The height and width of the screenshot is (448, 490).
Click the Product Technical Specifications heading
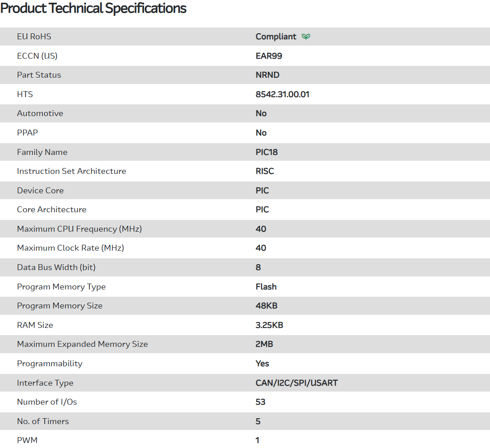pos(93,9)
